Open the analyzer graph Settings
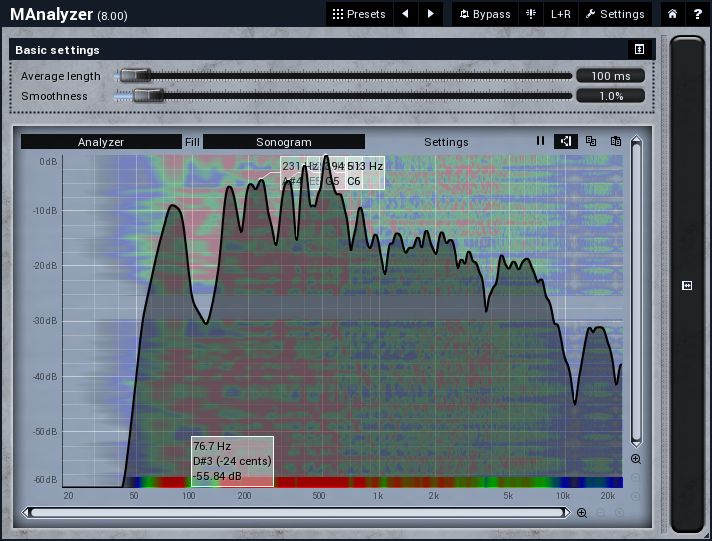712x541 pixels. coord(446,142)
